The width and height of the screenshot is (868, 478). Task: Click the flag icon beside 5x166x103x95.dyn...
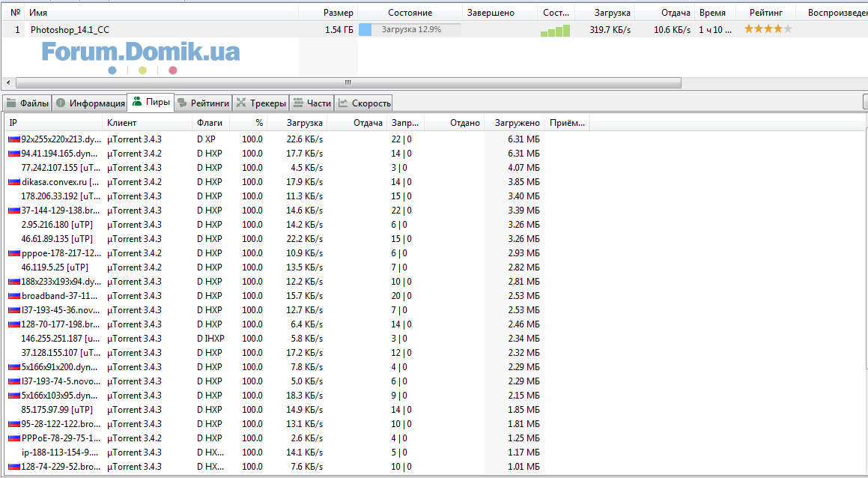click(14, 396)
